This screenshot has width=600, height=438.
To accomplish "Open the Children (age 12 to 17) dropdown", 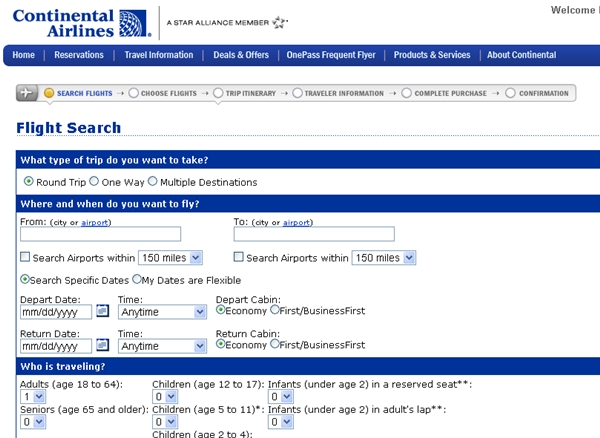I will coord(165,397).
